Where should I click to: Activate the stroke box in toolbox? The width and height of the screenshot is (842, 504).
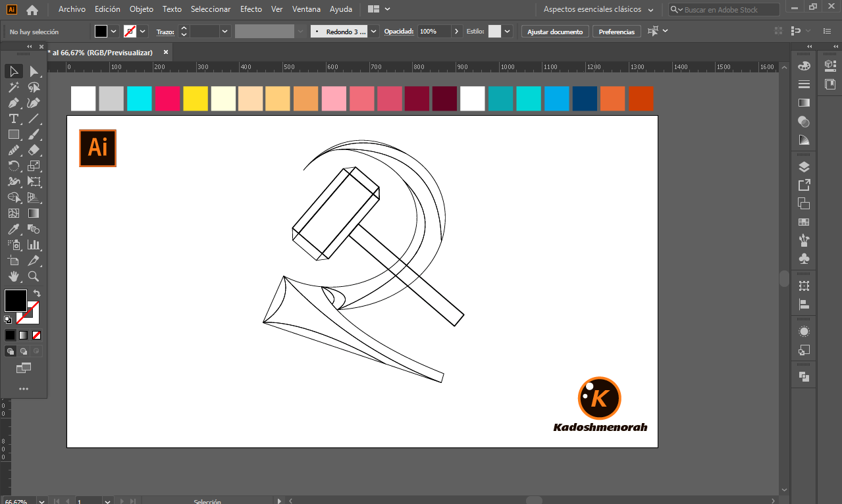[33, 317]
